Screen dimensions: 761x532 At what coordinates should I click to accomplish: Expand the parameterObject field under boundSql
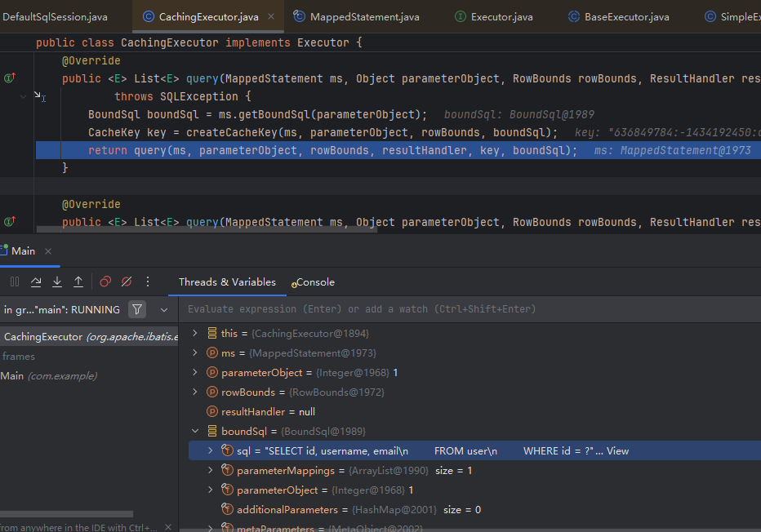(211, 490)
